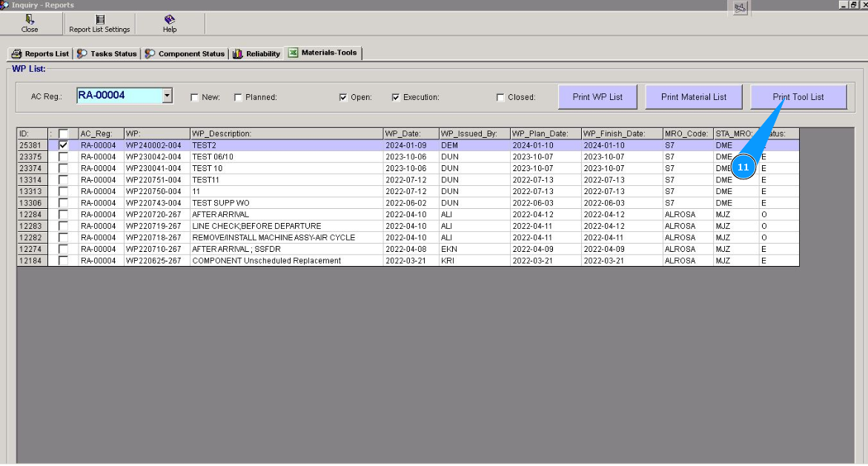Click the Print Tool List button
Viewport: 868px width, 466px height.
798,97
